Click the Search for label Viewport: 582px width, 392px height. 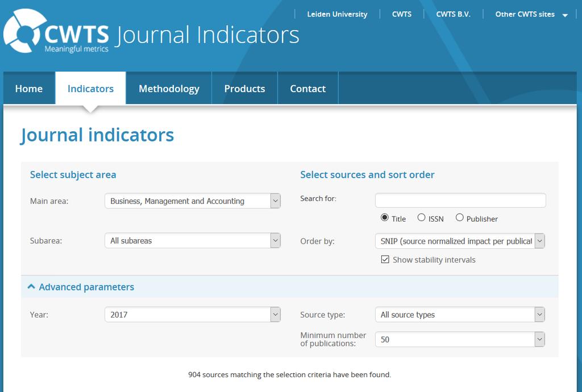(x=318, y=198)
